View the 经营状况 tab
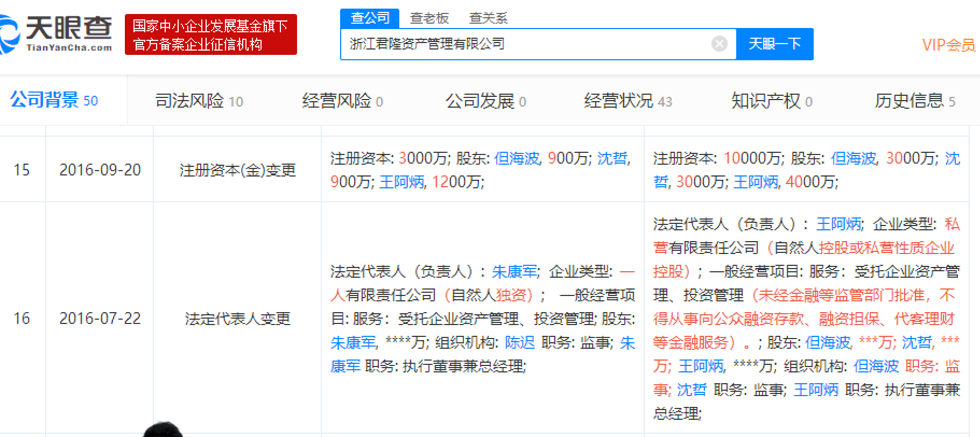Viewport: 980px width, 437px height. [x=628, y=101]
